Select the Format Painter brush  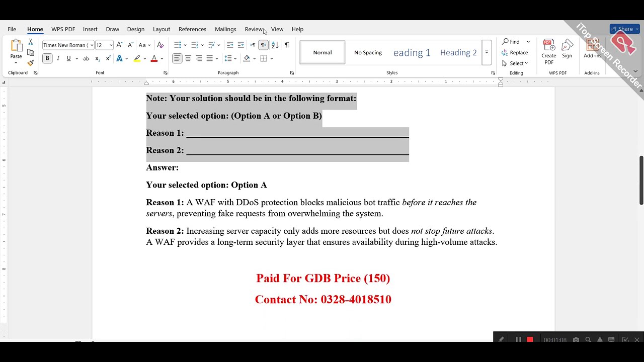pos(31,63)
